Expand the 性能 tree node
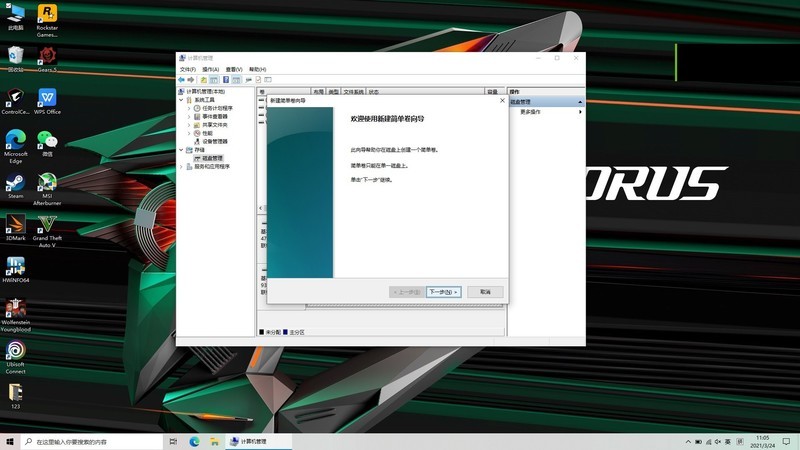 point(189,133)
